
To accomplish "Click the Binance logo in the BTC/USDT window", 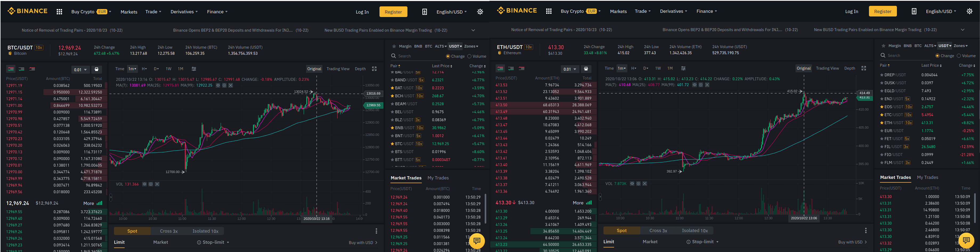I will coord(27,11).
